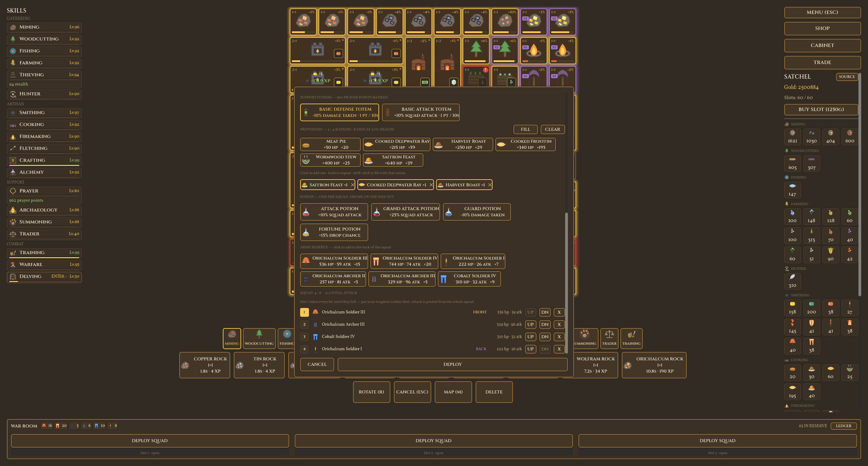Toggle the Basic Attack Totem
868x466 pixels.
pyautogui.click(x=421, y=112)
